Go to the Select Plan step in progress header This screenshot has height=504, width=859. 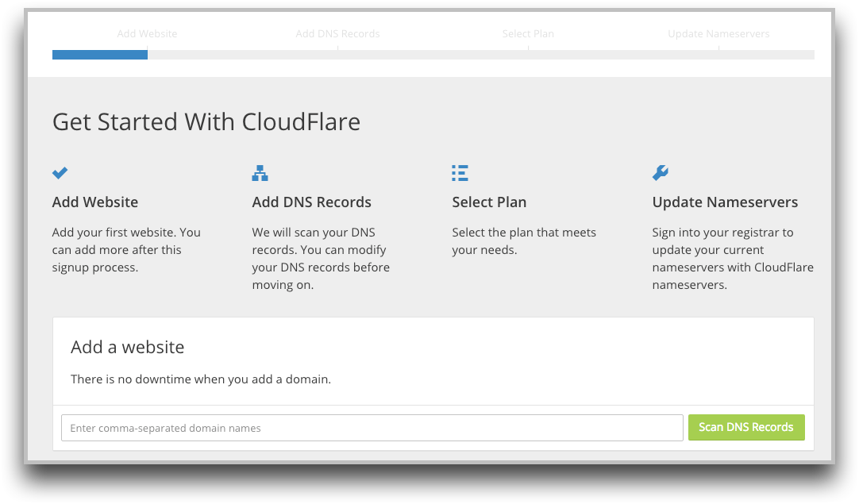click(528, 34)
